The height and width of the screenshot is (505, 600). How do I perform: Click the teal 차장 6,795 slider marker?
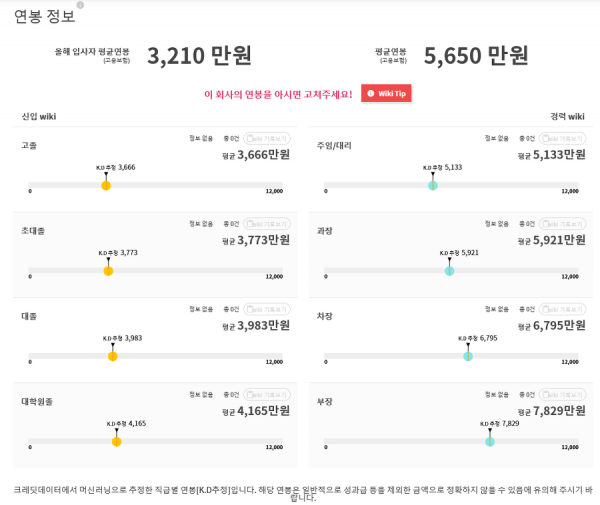point(468,356)
